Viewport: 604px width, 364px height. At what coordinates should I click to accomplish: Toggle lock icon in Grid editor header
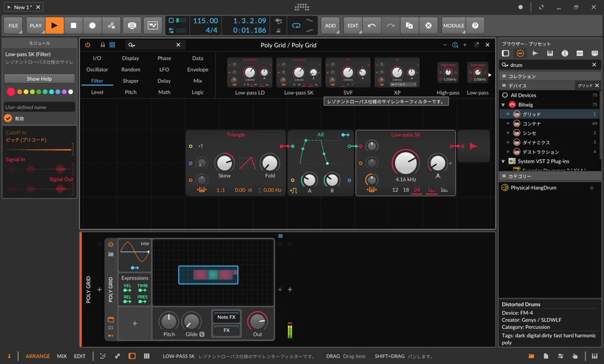tap(103, 45)
